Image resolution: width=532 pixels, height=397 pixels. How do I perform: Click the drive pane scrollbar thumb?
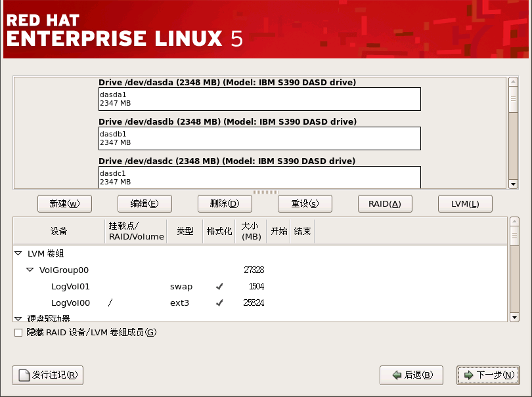[513, 99]
